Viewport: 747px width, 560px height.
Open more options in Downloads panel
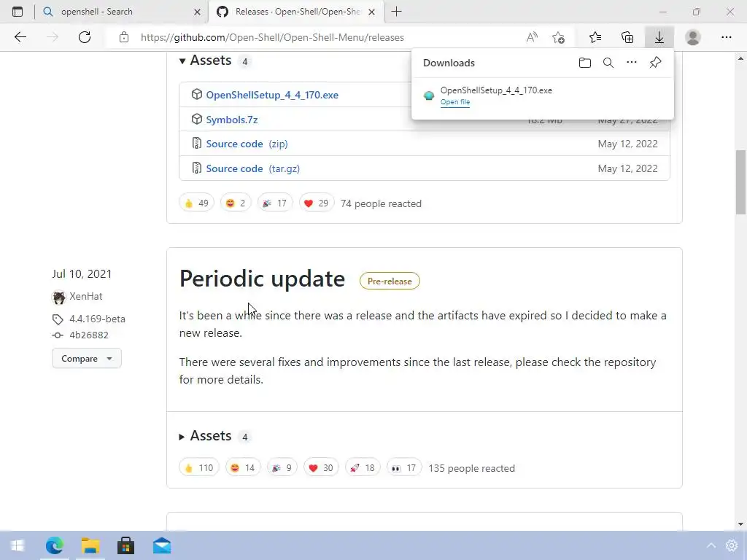point(632,63)
